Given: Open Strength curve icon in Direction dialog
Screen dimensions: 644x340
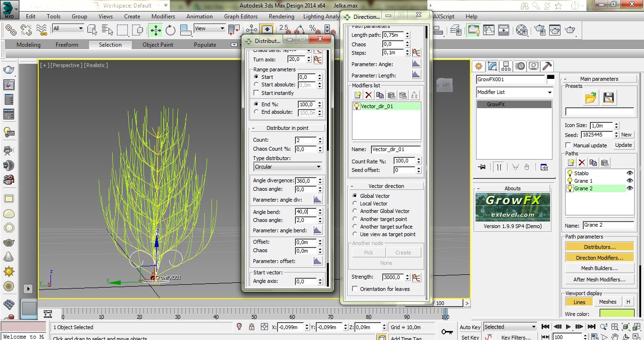Looking at the screenshot, I should (x=416, y=277).
